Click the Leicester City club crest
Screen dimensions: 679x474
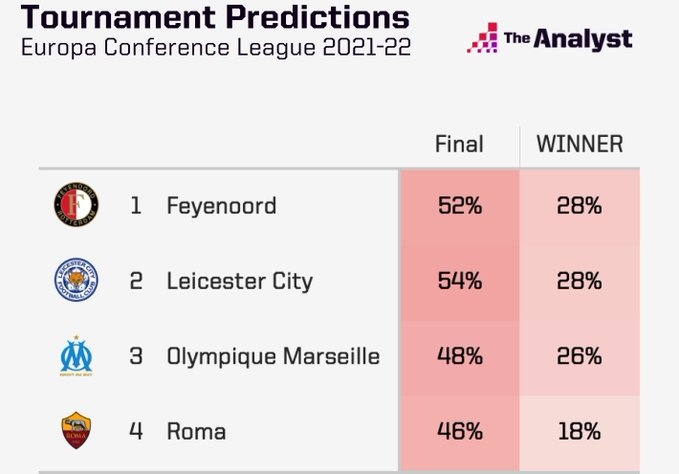pyautogui.click(x=76, y=281)
